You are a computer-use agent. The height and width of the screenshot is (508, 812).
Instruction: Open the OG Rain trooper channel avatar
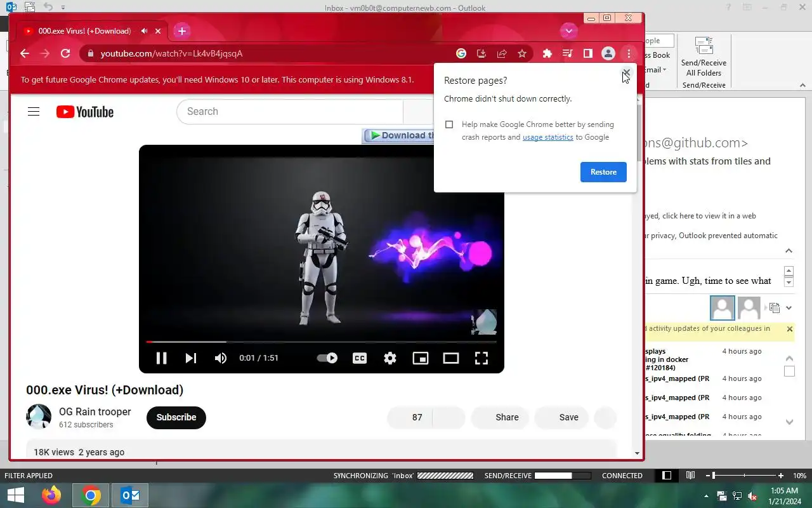point(39,417)
